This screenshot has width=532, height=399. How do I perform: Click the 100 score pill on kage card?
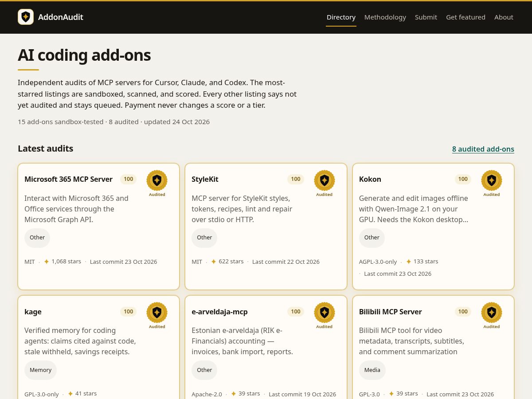click(129, 312)
